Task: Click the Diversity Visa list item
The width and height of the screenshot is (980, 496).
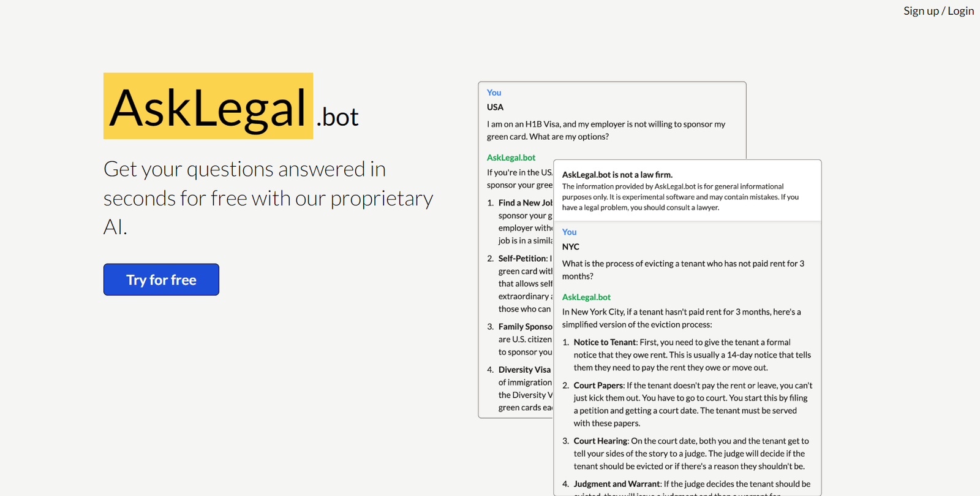Action: [x=524, y=370]
